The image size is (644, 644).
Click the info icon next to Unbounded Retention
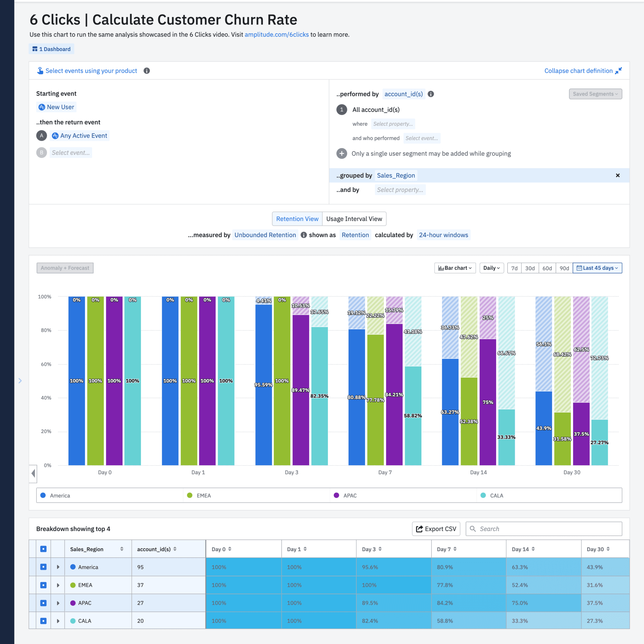(x=304, y=235)
